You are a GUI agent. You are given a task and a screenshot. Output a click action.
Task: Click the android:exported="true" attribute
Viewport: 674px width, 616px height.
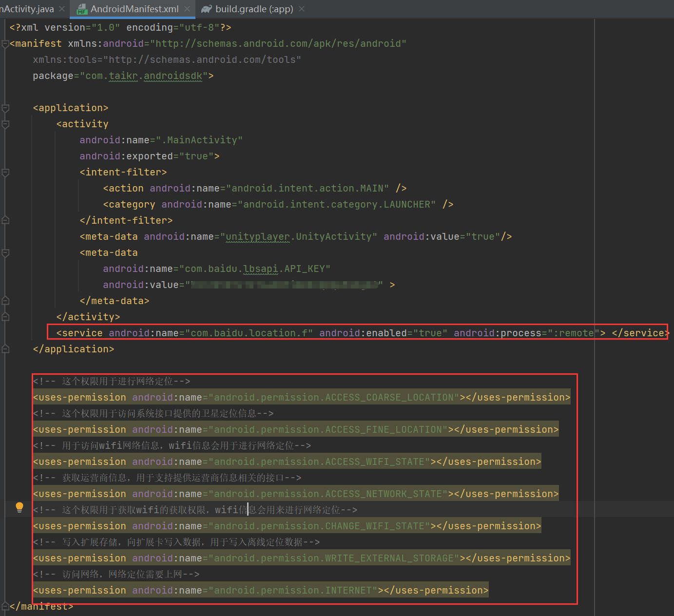[147, 156]
